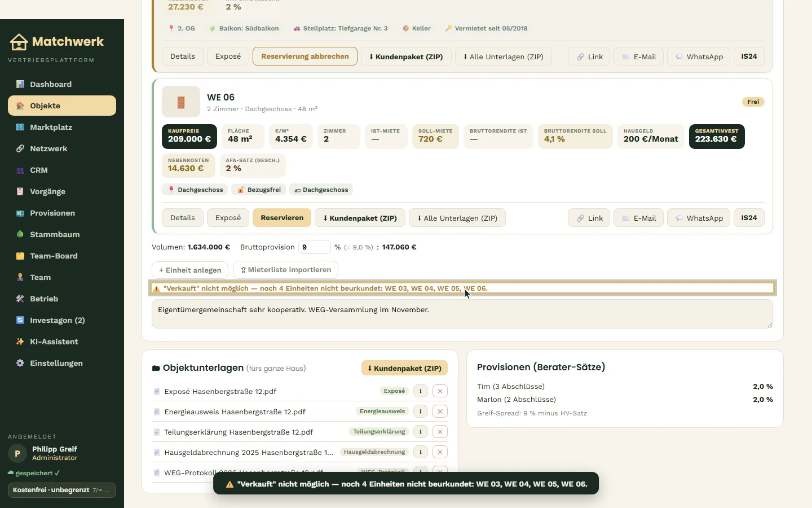The image size is (812, 508).
Task: Click the Einstellungen gear icon
Action: (x=20, y=363)
